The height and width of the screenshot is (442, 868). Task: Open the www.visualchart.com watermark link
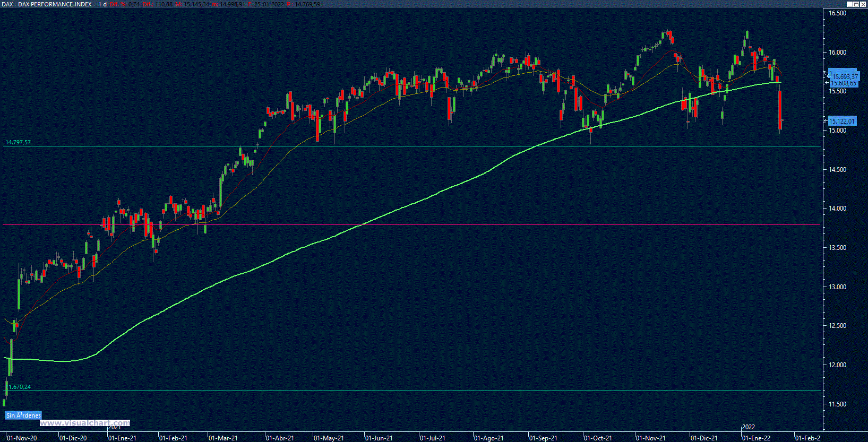pos(85,423)
